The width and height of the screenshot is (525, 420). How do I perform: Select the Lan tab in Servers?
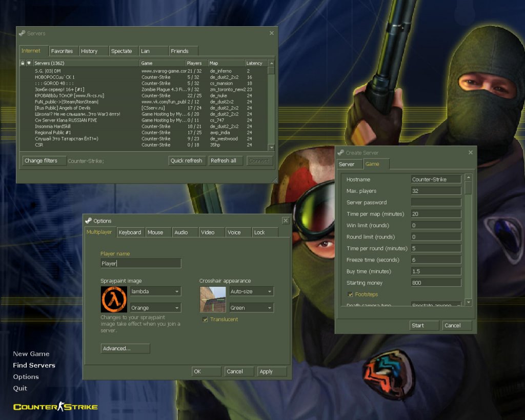[153, 51]
